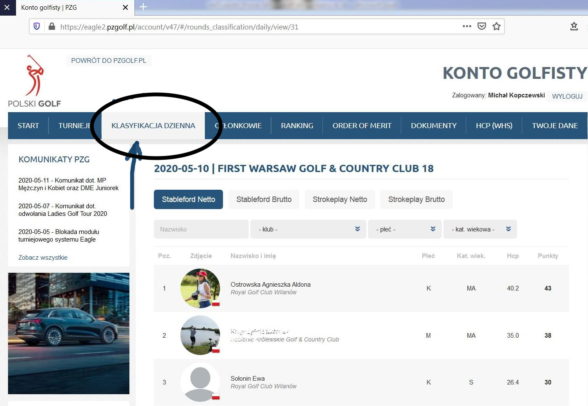The height and width of the screenshot is (406, 588).
Task: Open the page actions three-dot menu
Action: tap(466, 26)
